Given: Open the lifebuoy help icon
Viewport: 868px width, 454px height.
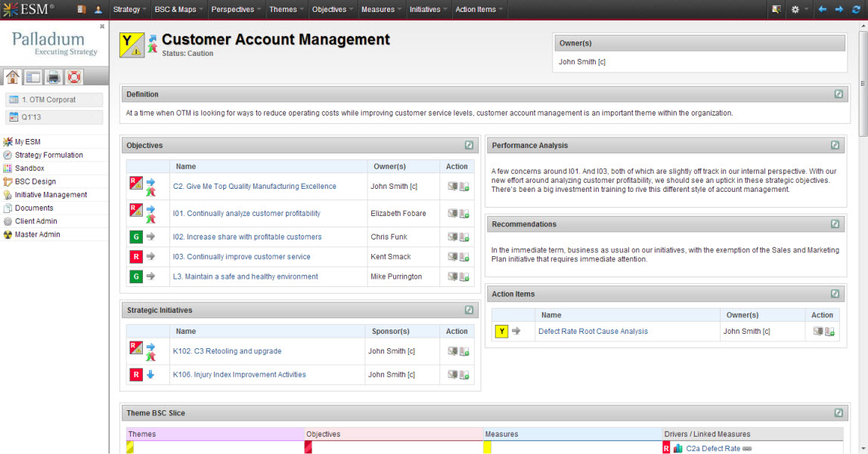Looking at the screenshot, I should pyautogui.click(x=74, y=77).
